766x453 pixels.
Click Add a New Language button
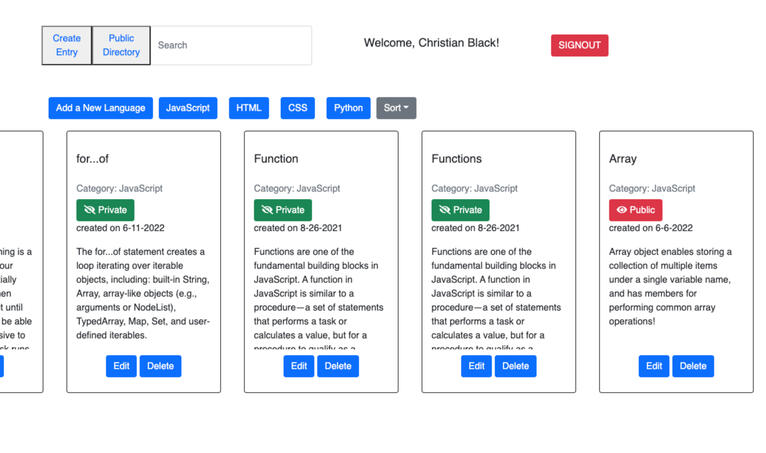pyautogui.click(x=101, y=108)
